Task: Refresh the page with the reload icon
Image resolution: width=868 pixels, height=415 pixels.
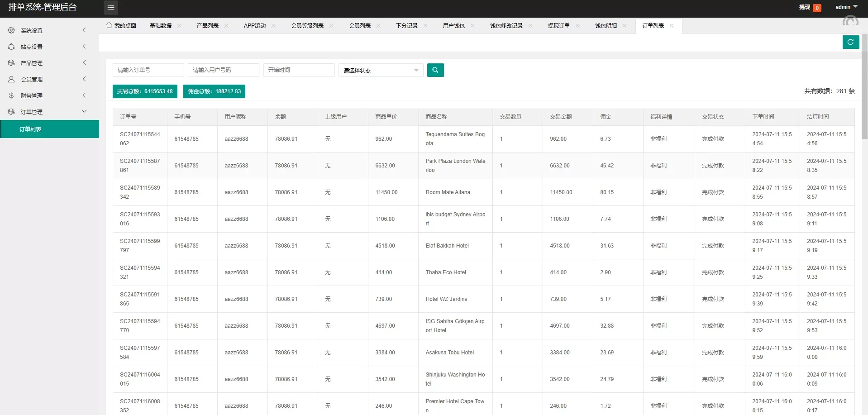Action: point(851,42)
